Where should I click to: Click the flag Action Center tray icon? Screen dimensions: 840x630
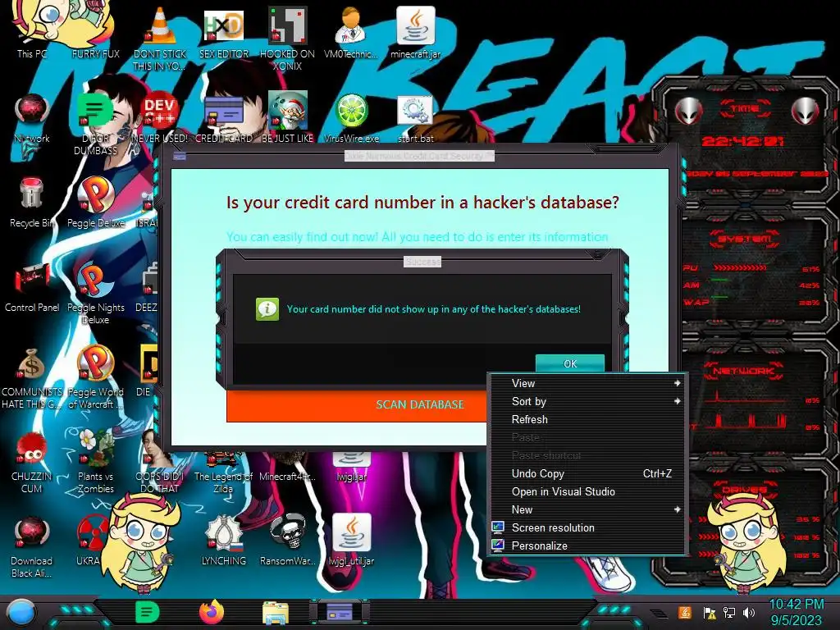709,612
